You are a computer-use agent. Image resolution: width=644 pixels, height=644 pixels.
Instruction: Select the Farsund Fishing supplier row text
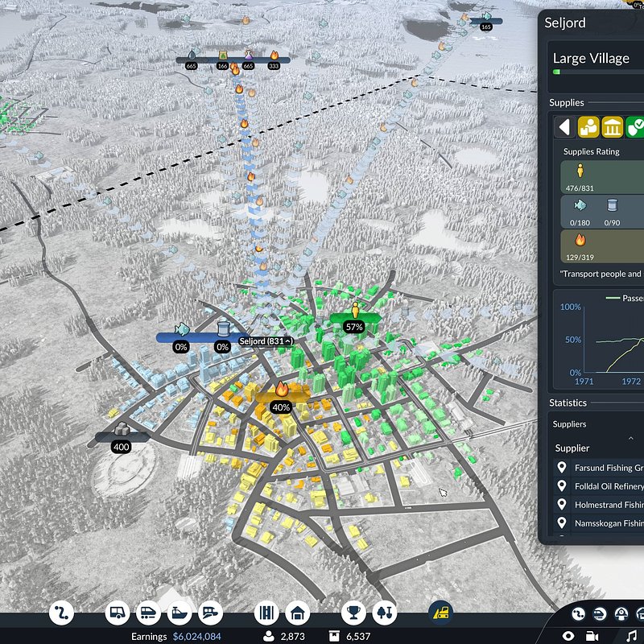pos(609,468)
